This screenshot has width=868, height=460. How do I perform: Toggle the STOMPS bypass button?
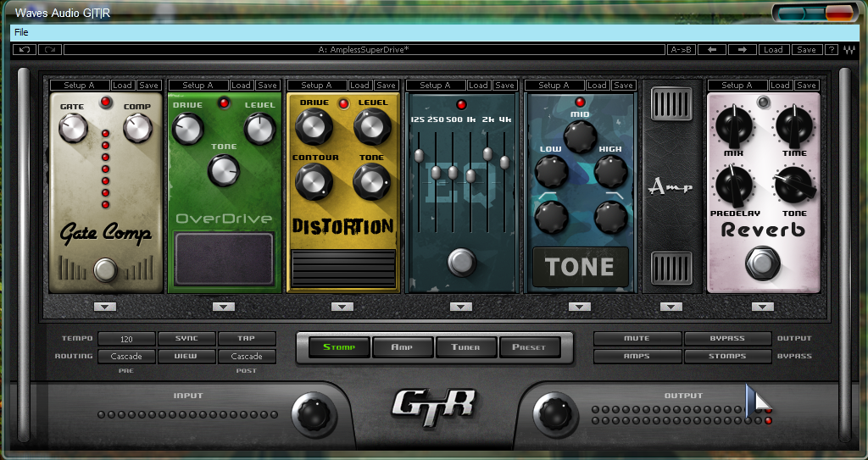coord(727,357)
